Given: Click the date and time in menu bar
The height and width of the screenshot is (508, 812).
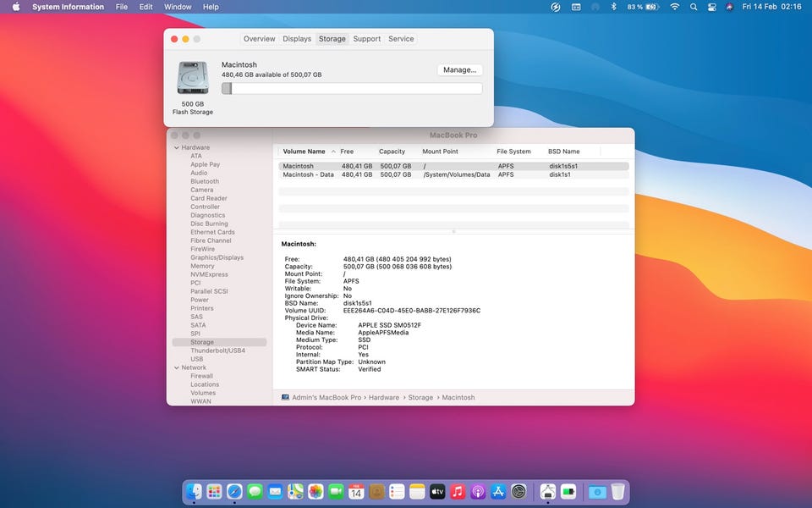Looking at the screenshot, I should point(771,7).
